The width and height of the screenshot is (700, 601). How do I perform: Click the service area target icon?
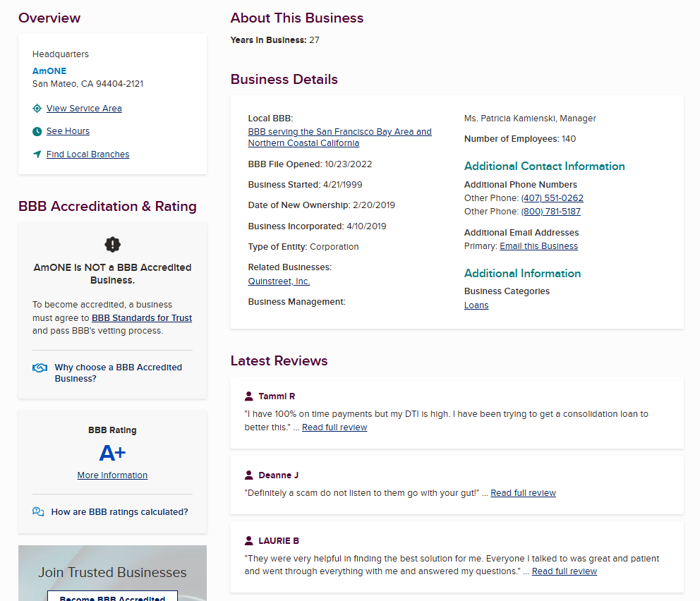pyautogui.click(x=37, y=109)
